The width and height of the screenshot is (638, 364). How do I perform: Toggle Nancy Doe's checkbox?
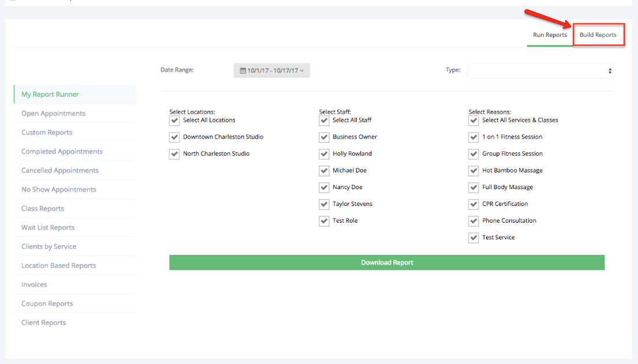[x=324, y=187]
